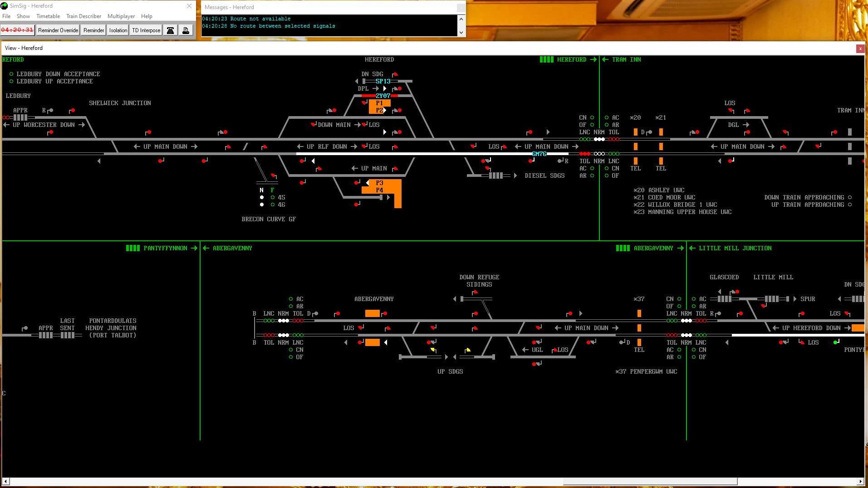Click the Abergavenny overview bars icon beside arrow
The height and width of the screenshot is (488, 868).
tap(623, 248)
